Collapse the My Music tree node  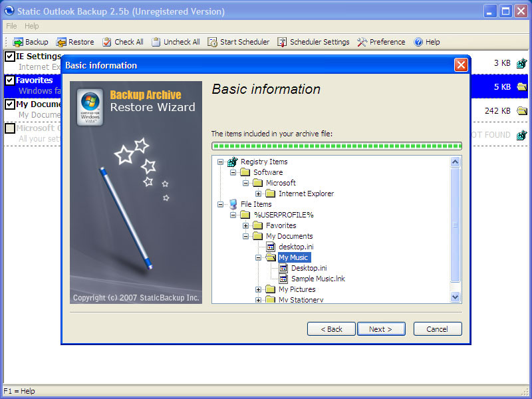tap(258, 257)
